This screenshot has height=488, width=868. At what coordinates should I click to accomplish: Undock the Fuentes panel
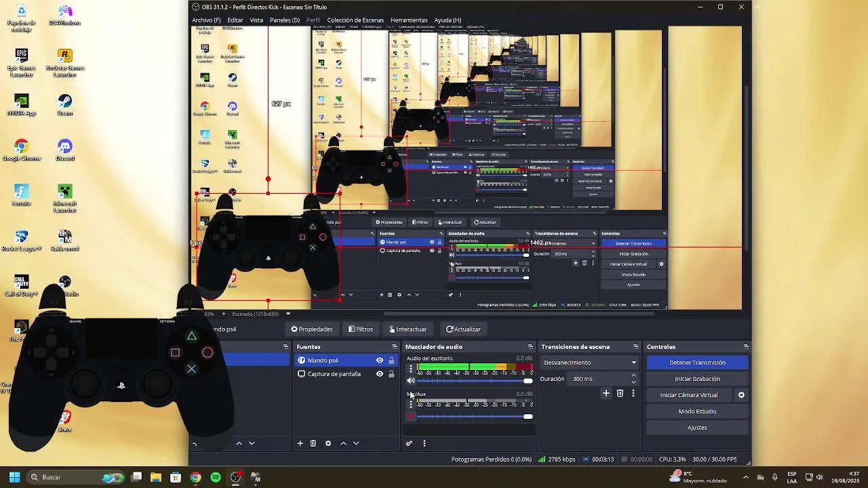[x=395, y=347]
